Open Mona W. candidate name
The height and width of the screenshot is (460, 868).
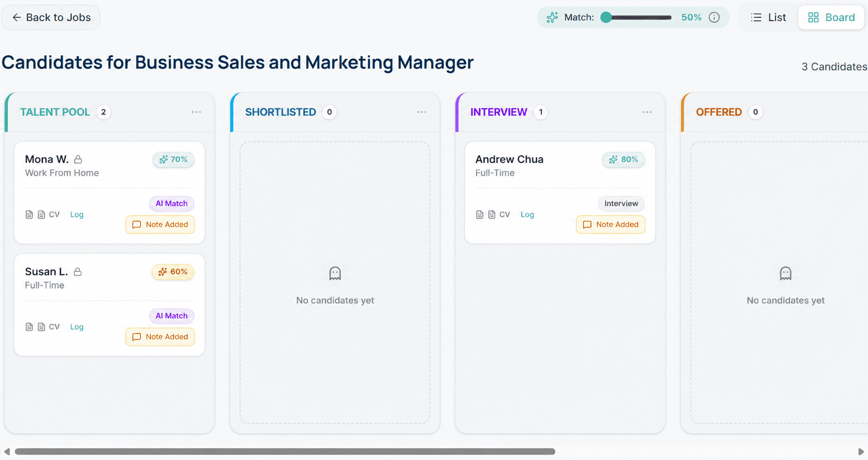[47, 159]
